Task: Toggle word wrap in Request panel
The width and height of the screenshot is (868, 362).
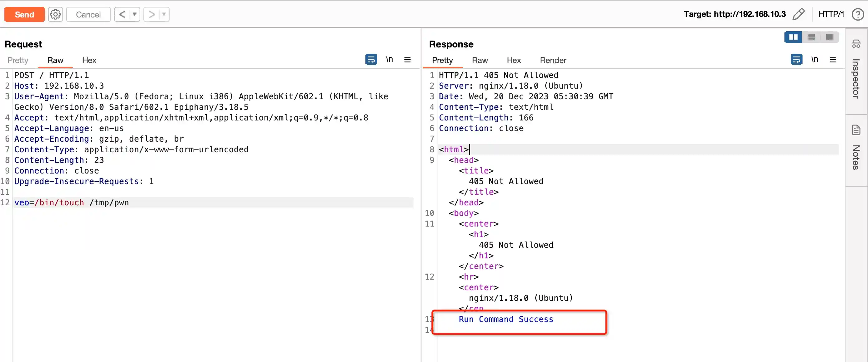Action: 371,60
